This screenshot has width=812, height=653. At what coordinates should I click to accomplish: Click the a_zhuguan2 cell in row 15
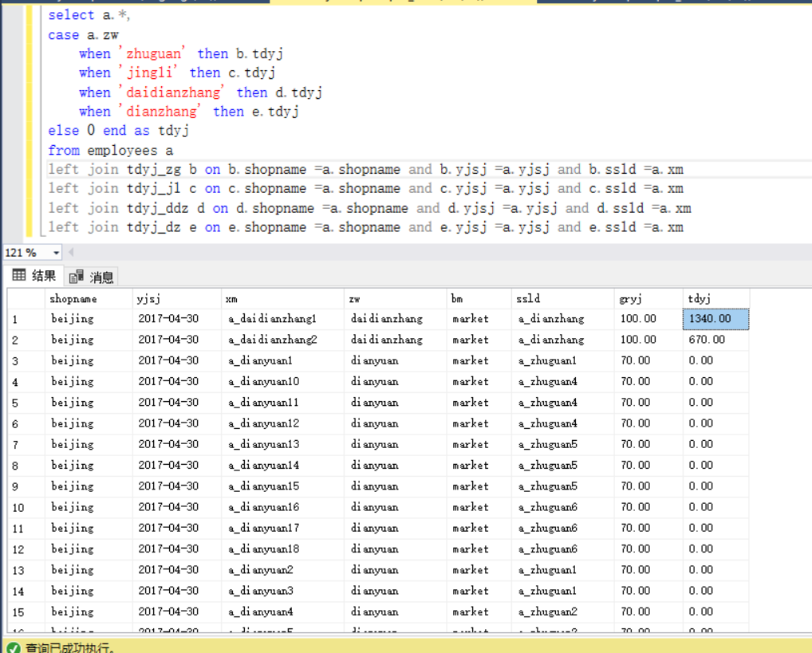[x=563, y=612]
